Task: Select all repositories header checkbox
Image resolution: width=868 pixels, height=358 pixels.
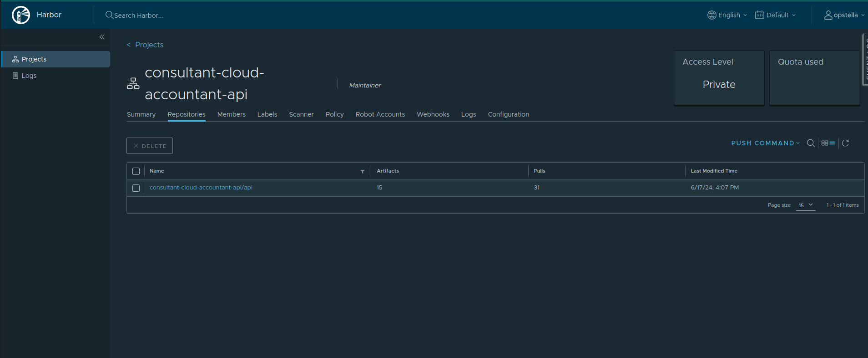Action: pyautogui.click(x=136, y=171)
